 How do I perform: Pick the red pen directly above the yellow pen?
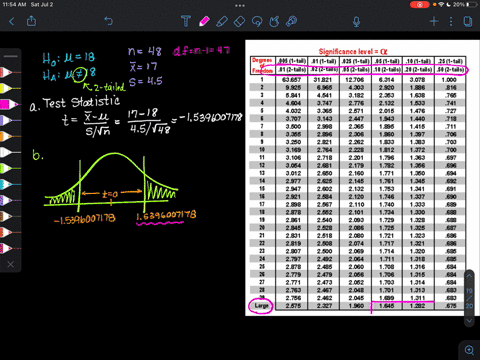point(10,72)
